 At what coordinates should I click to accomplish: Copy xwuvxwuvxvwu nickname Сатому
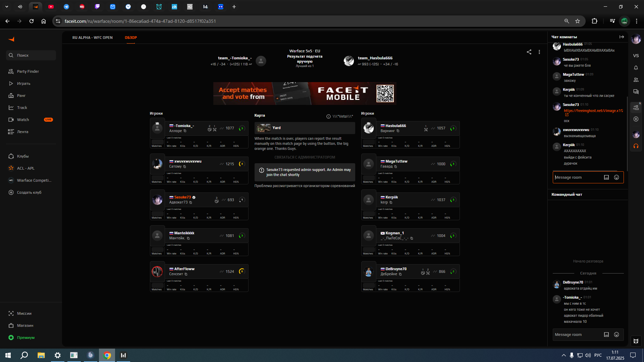pos(184,167)
